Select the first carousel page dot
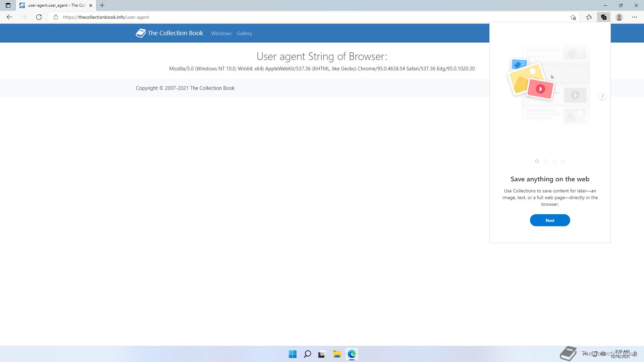The image size is (644, 362). point(537,161)
